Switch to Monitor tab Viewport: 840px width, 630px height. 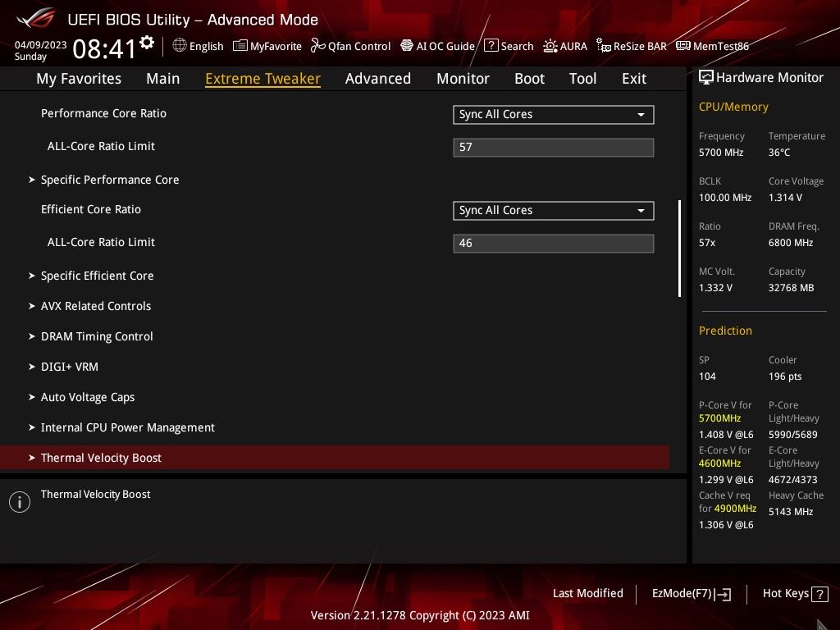(x=463, y=79)
